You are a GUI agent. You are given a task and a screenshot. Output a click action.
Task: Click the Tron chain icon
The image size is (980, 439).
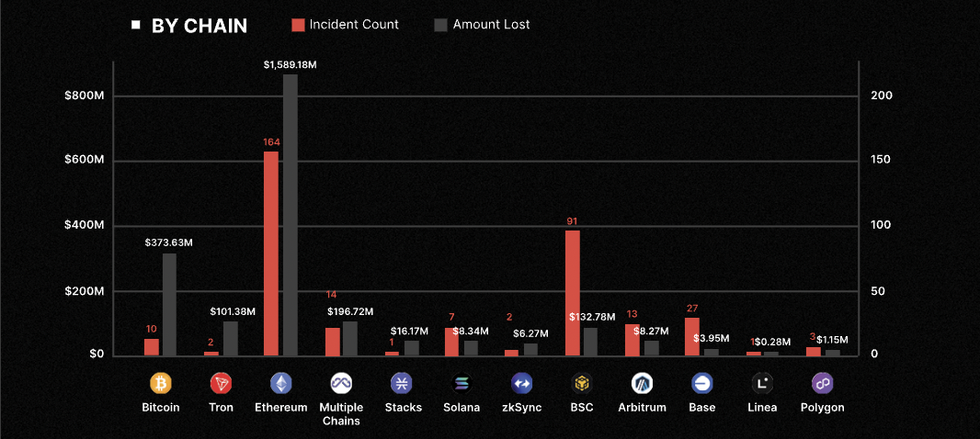pos(221,382)
